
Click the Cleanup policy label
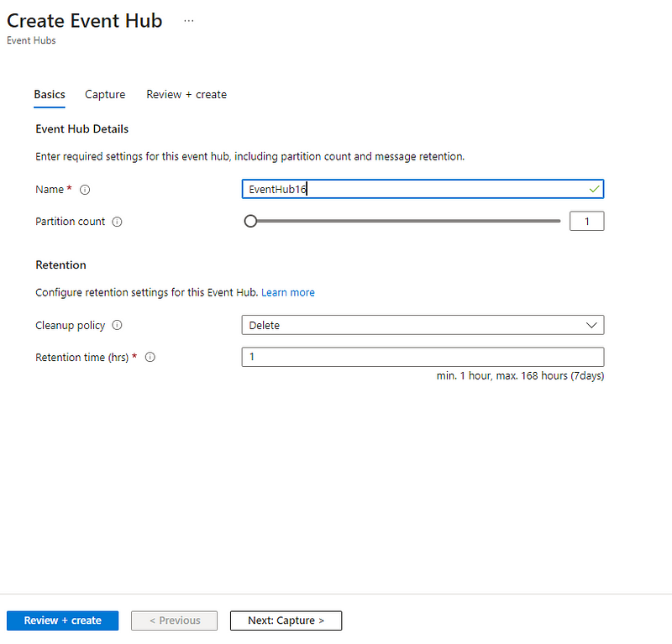pos(71,325)
